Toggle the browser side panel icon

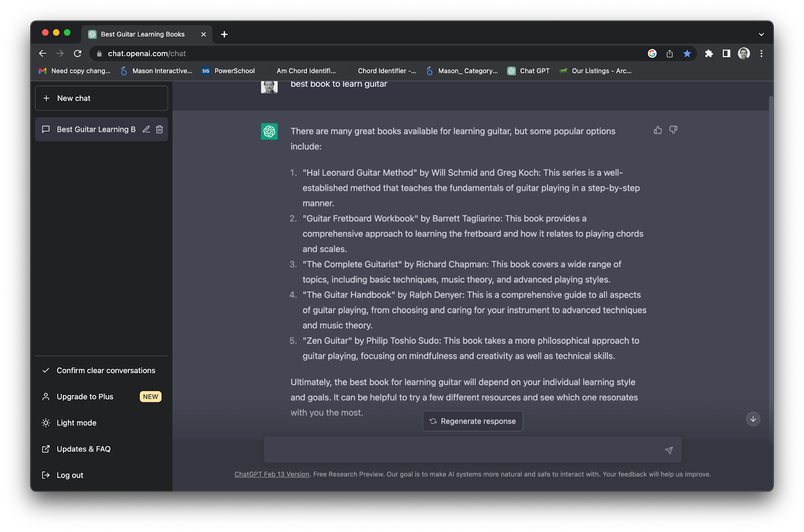click(x=726, y=53)
